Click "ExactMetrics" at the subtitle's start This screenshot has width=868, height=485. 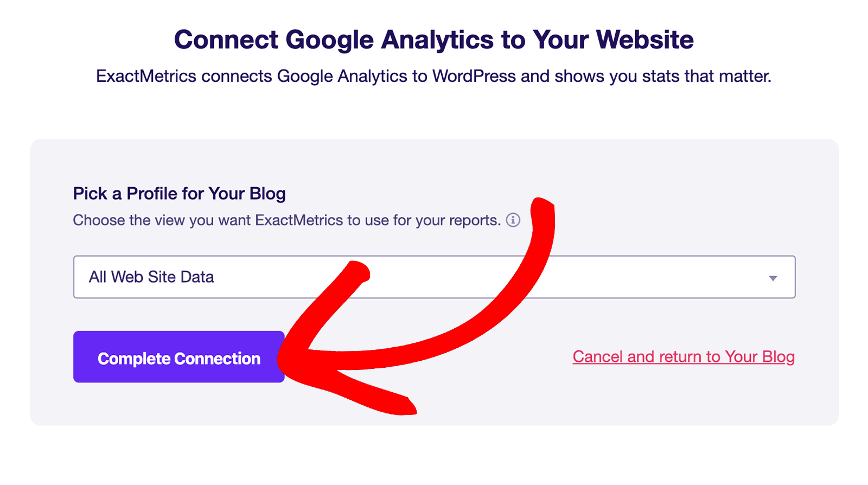[x=146, y=76]
